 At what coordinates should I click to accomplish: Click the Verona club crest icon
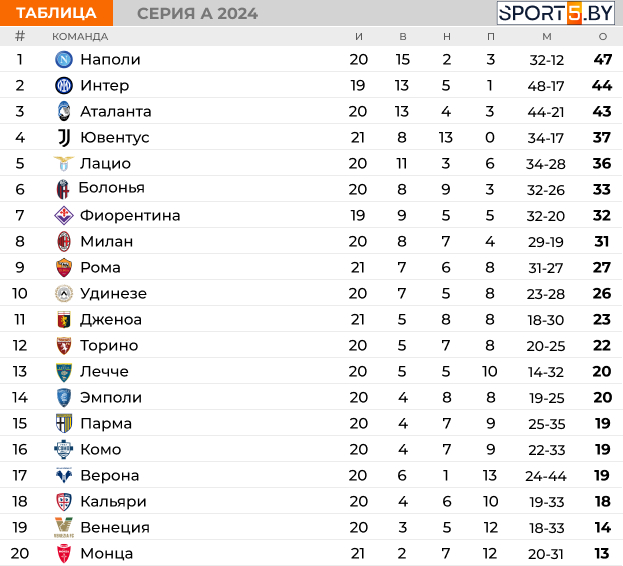64,476
